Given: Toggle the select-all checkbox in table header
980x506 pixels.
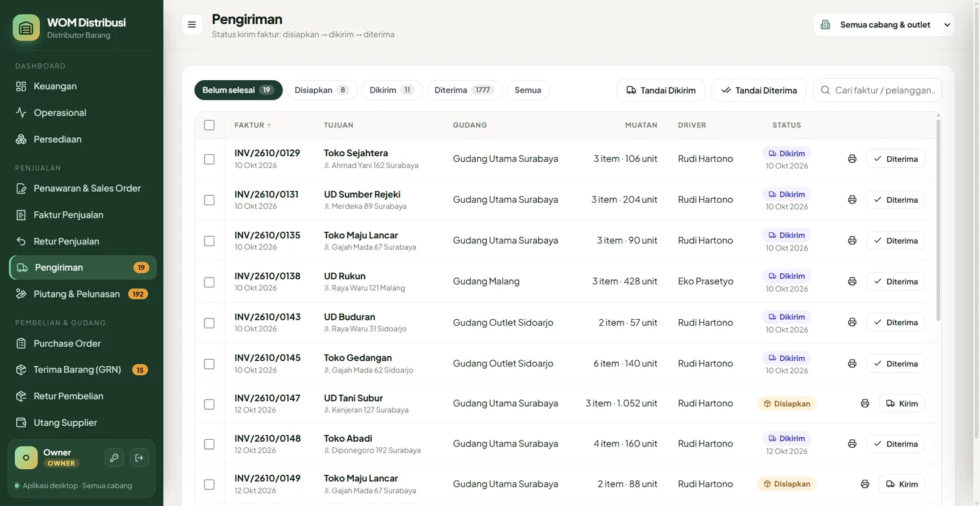Looking at the screenshot, I should (x=209, y=125).
